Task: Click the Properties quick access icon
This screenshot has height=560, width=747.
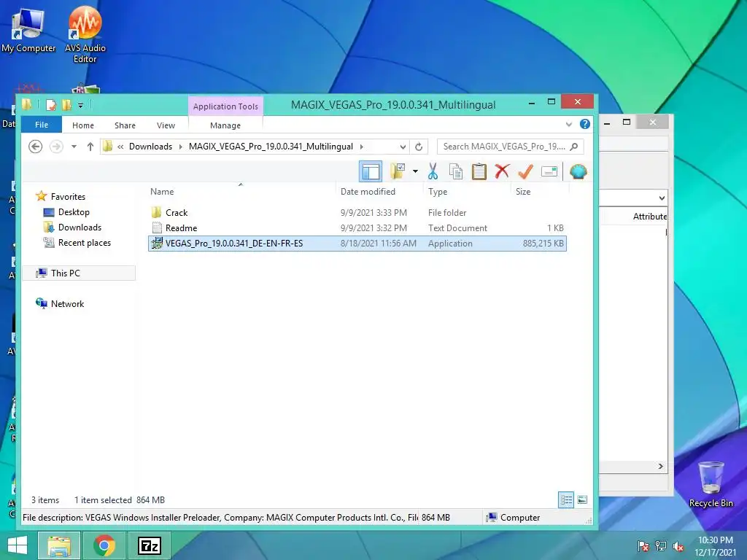Action: point(50,105)
